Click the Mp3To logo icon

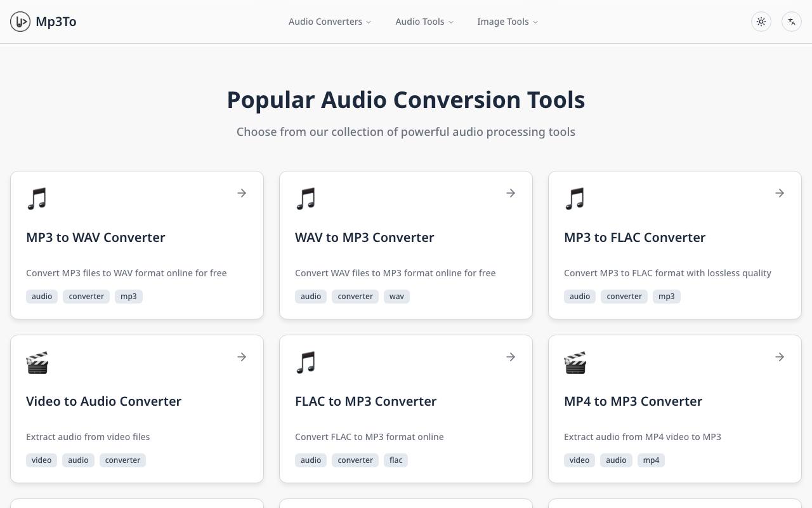[x=20, y=22]
